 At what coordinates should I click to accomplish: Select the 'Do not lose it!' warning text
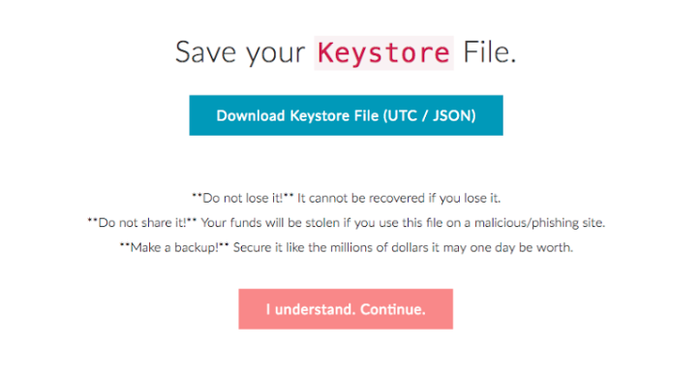click(x=243, y=198)
